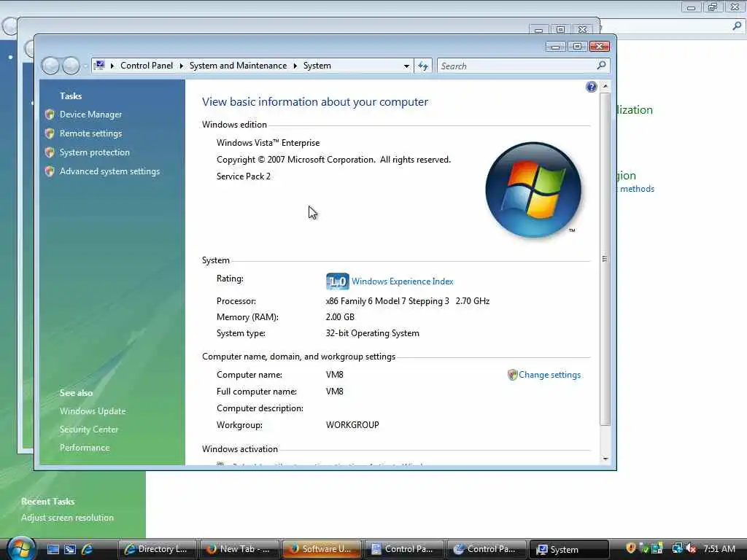The image size is (747, 560).
Task: Click the Advanced system settings shield icon
Action: (x=50, y=171)
